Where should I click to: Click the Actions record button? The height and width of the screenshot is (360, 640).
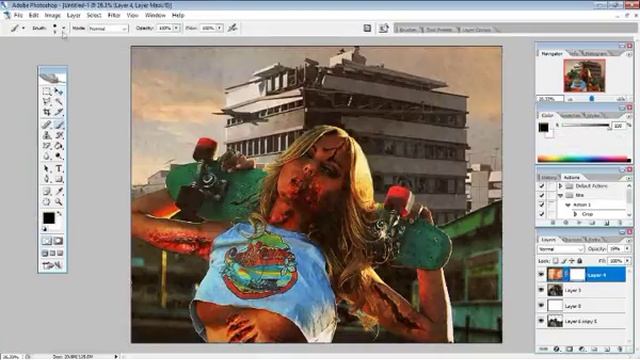pyautogui.click(x=566, y=223)
